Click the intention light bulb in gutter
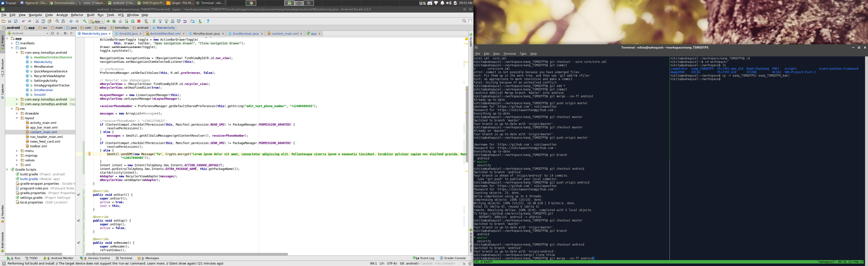 click(89, 153)
